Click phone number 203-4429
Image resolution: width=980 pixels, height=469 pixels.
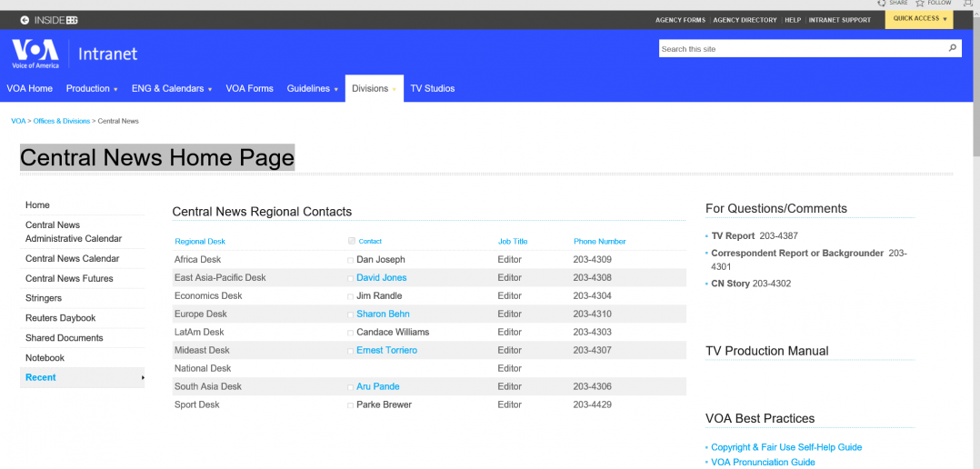pyautogui.click(x=593, y=404)
